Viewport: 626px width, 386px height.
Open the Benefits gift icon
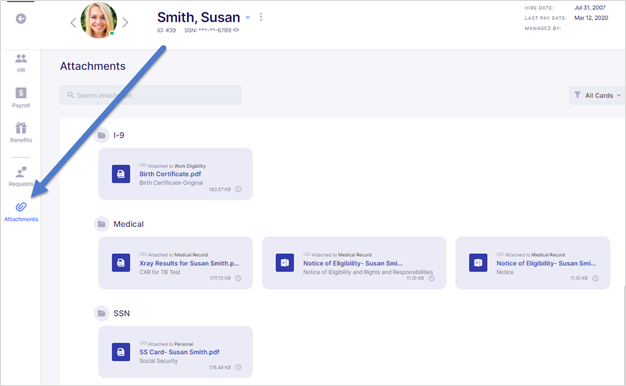(x=21, y=128)
